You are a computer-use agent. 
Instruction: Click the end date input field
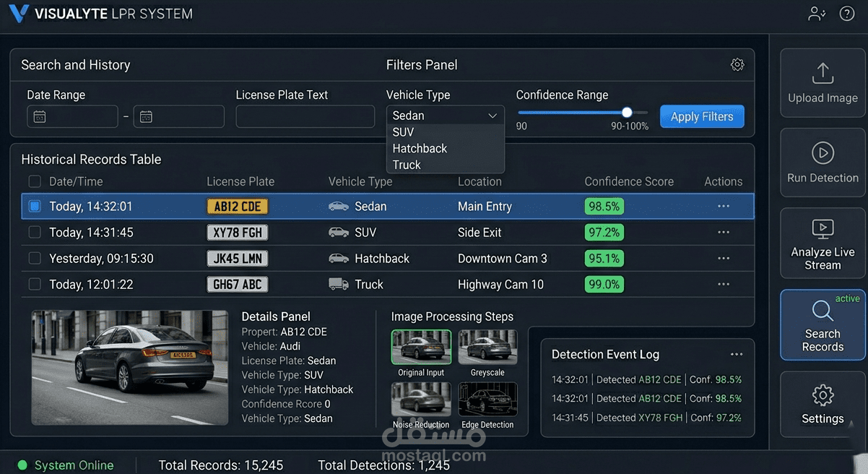click(x=179, y=116)
